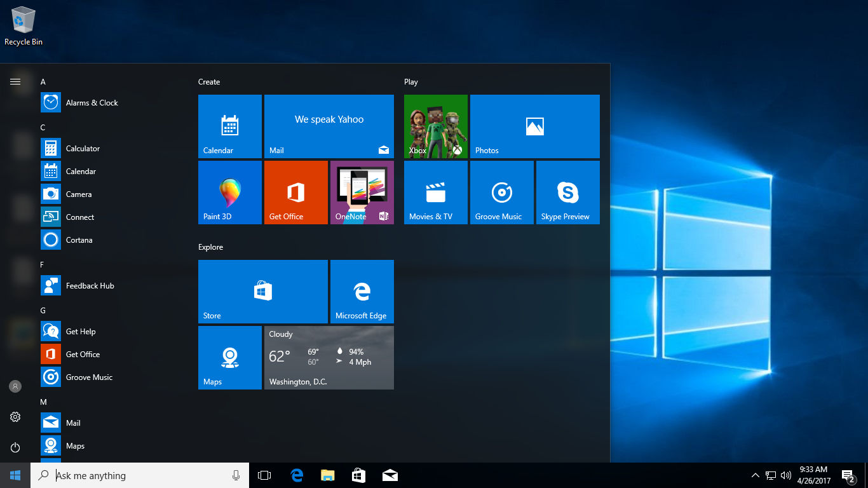This screenshot has width=868, height=488.
Task: Open Settings gear in Start menu
Action: pos(15,417)
